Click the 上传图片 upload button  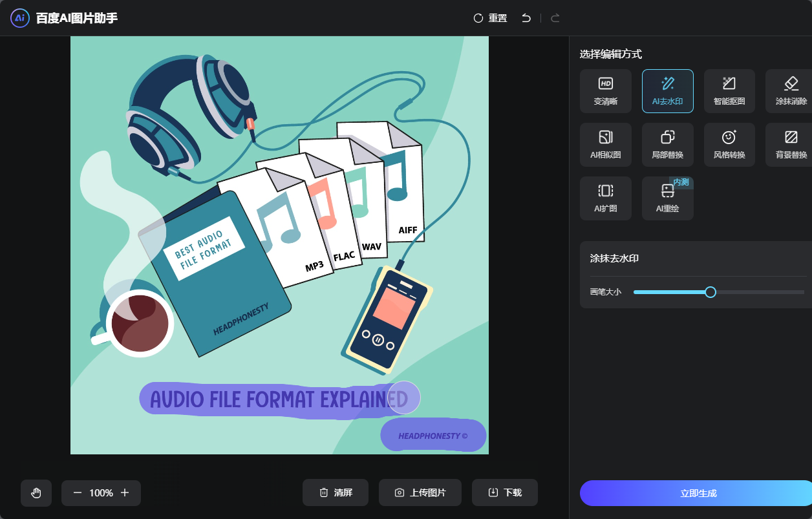coord(420,493)
